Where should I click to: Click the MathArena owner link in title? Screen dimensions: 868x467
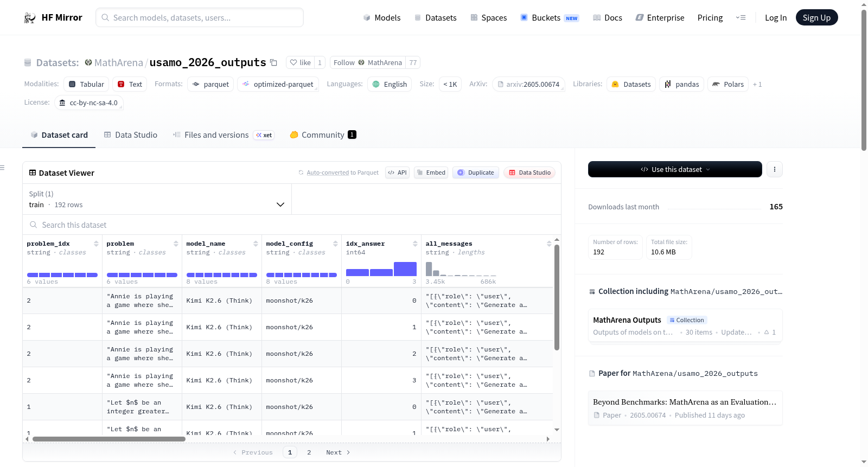[118, 63]
